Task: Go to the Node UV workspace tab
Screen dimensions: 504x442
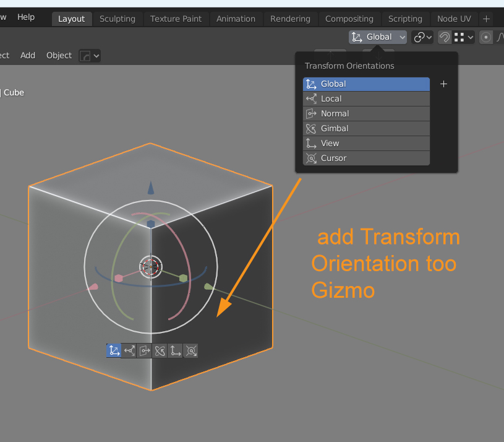Action: 454,19
